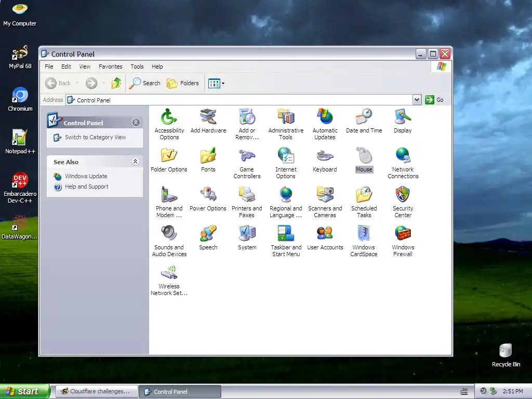Open Taskbar and Start Menu icon
Screen dimensions: 532x399
click(286, 234)
